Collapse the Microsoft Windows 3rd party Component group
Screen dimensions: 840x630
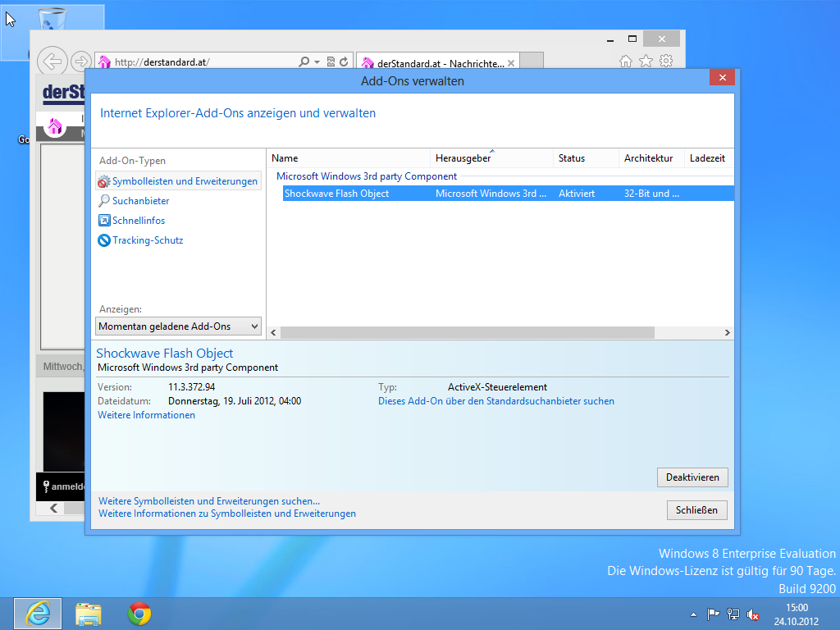click(367, 176)
